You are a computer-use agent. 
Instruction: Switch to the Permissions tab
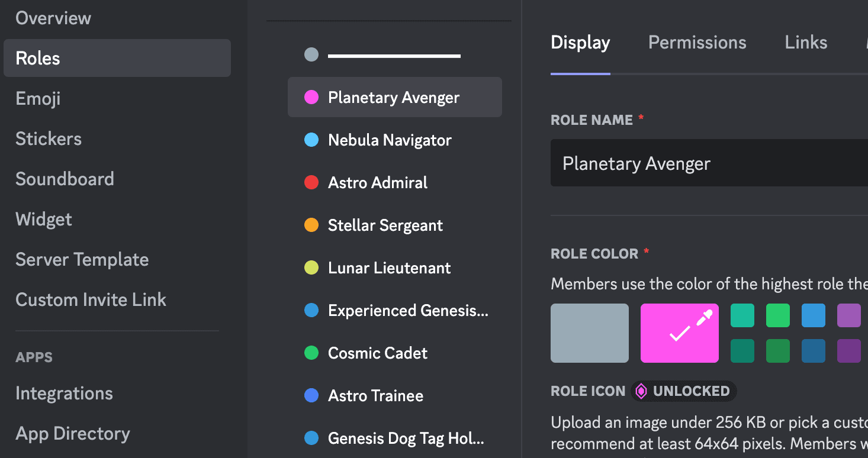tap(697, 43)
